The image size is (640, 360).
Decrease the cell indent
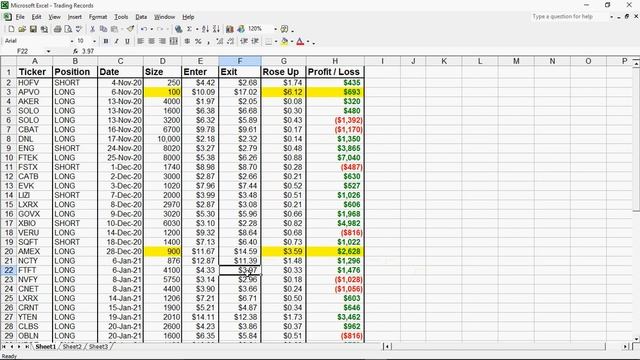tap(244, 41)
